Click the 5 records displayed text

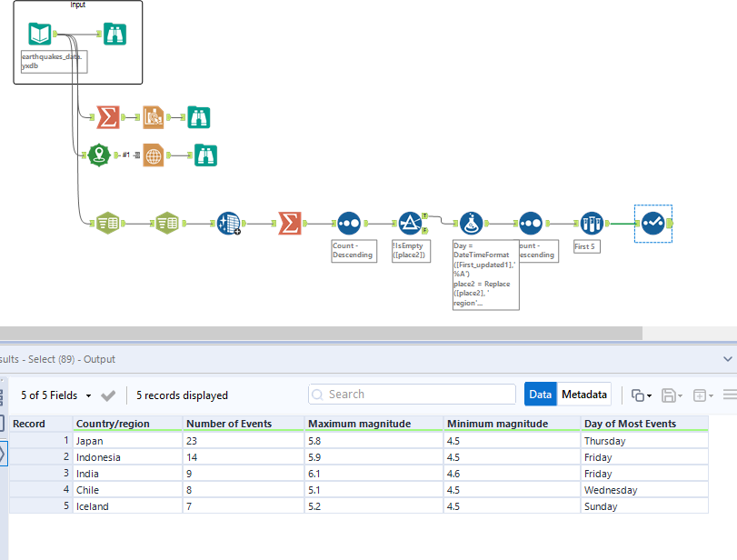[182, 395]
